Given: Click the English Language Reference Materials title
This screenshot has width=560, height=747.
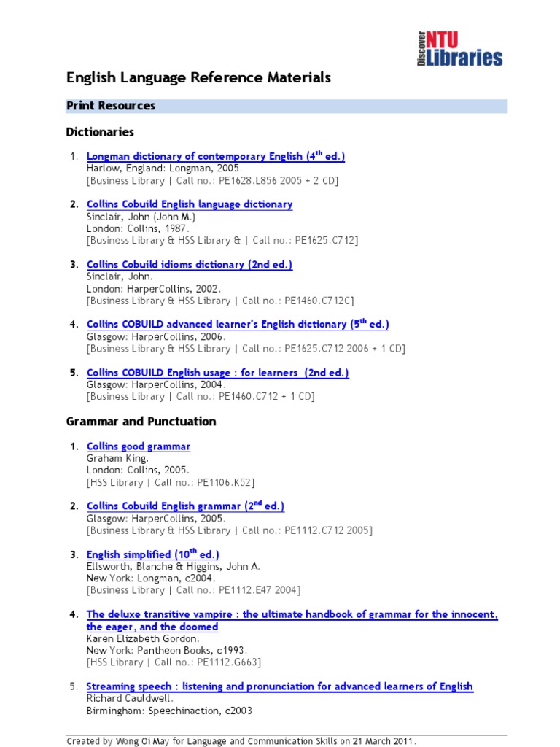Looking at the screenshot, I should click(x=198, y=77).
